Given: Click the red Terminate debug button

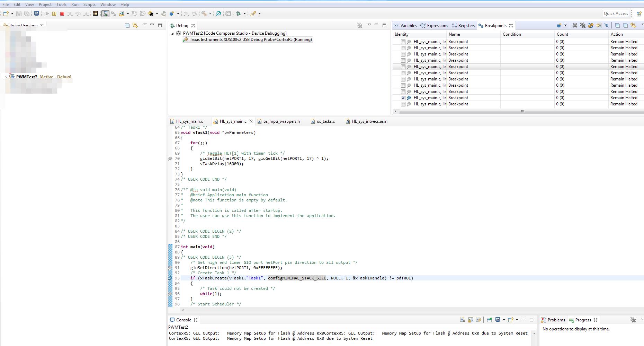Looking at the screenshot, I should click(62, 14).
